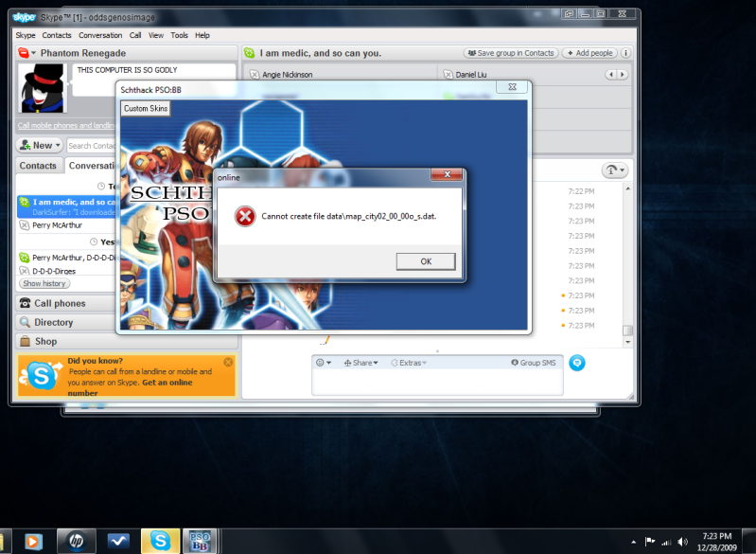756x554 pixels.
Task: Click OK in the error dialog
Action: (425, 261)
